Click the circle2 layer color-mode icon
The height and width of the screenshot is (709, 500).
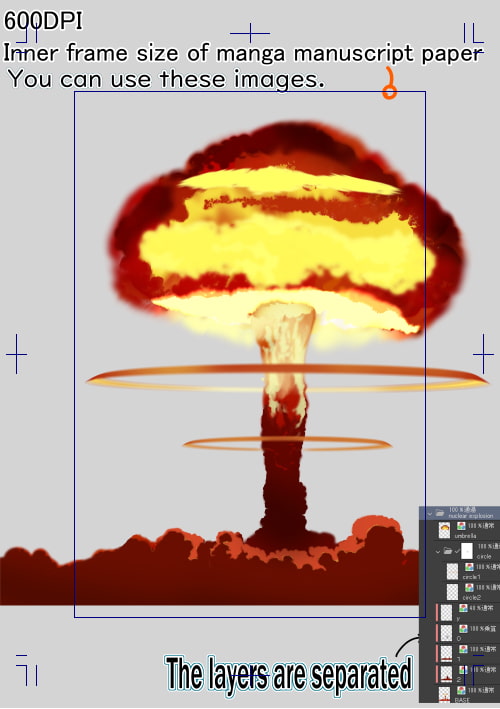[x=469, y=587]
